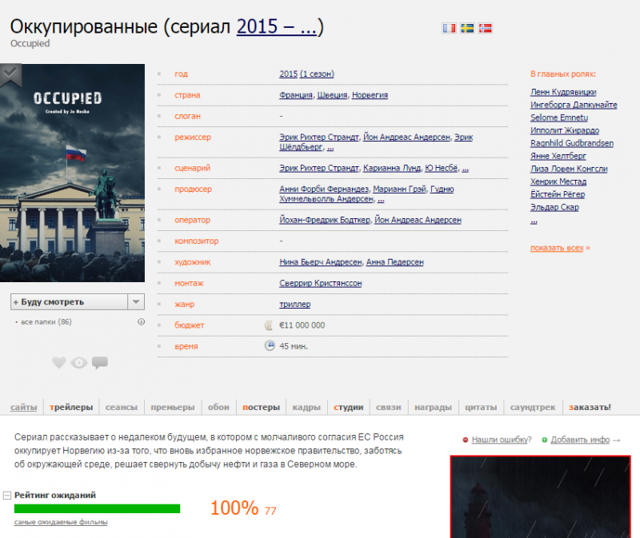Report an error via Нашли ошибку link
Image resolution: width=640 pixels, height=538 pixels.
pos(499,440)
